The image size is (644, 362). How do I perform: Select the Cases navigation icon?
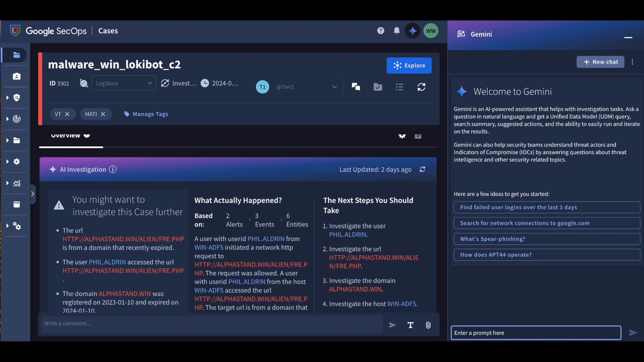17,55
